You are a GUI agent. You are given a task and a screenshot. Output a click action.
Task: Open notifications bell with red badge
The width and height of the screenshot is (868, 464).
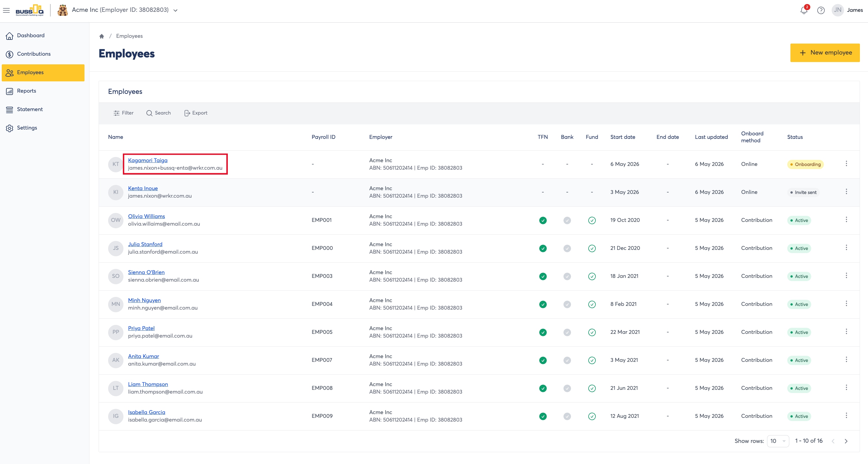coord(804,10)
